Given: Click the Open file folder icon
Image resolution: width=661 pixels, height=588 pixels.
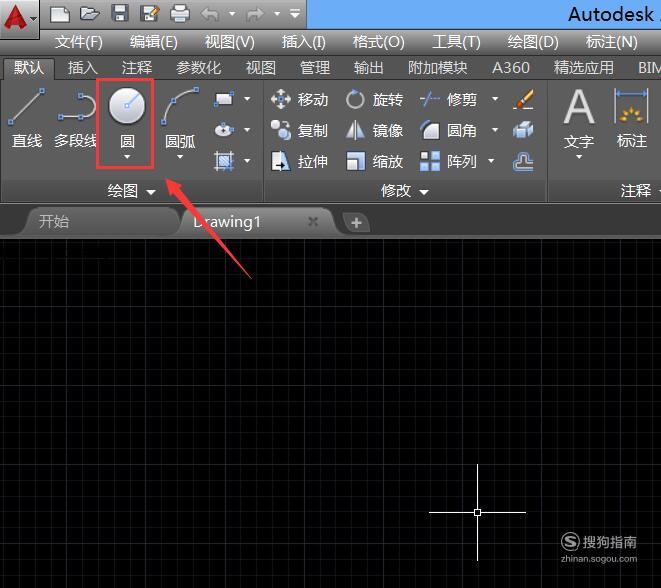Looking at the screenshot, I should point(90,14).
